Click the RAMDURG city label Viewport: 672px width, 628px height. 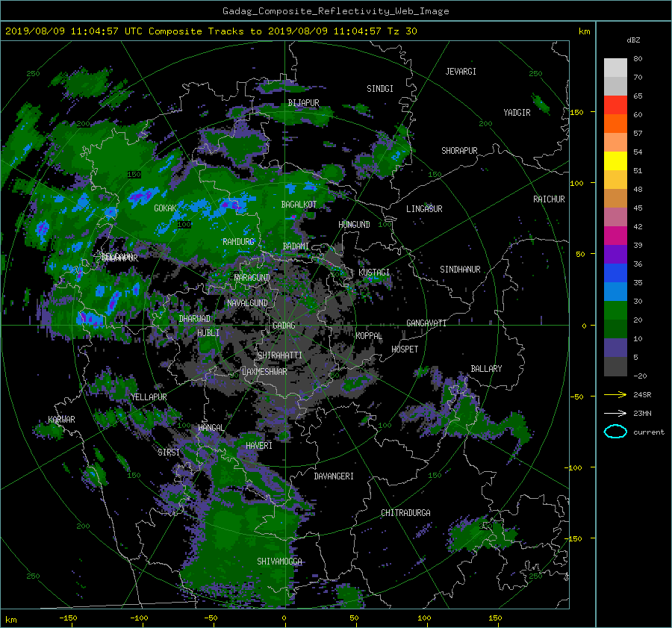click(238, 242)
